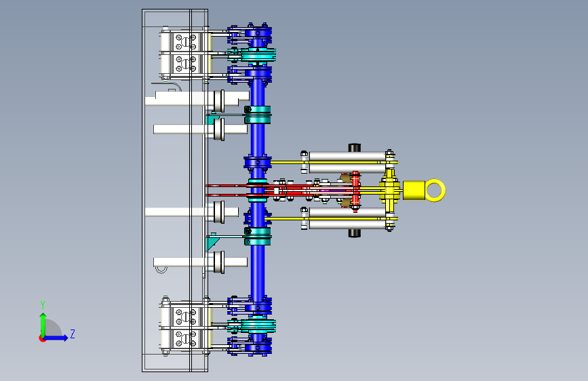Viewport: 588px width, 381px height.
Task: Pick the large teal triangular bracket
Action: click(212, 243)
